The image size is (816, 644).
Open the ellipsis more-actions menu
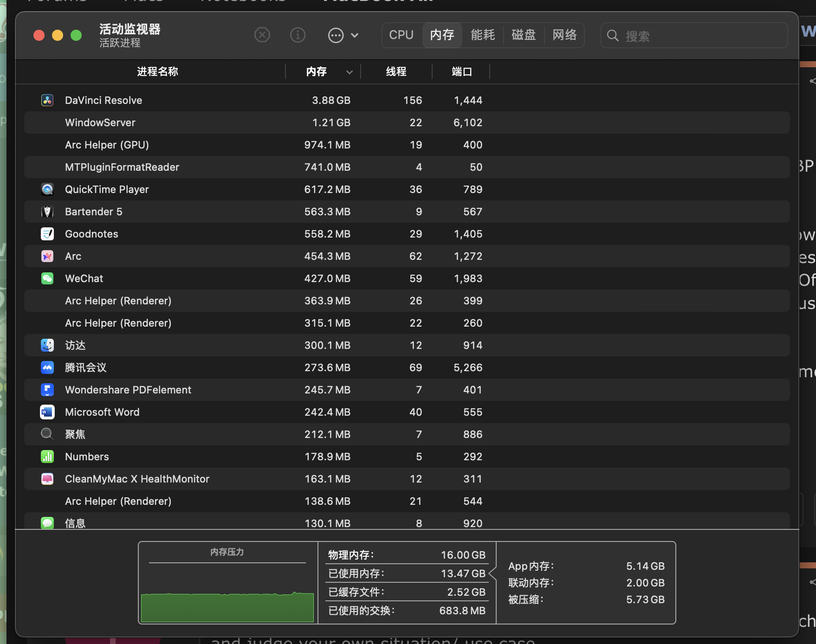(x=343, y=35)
